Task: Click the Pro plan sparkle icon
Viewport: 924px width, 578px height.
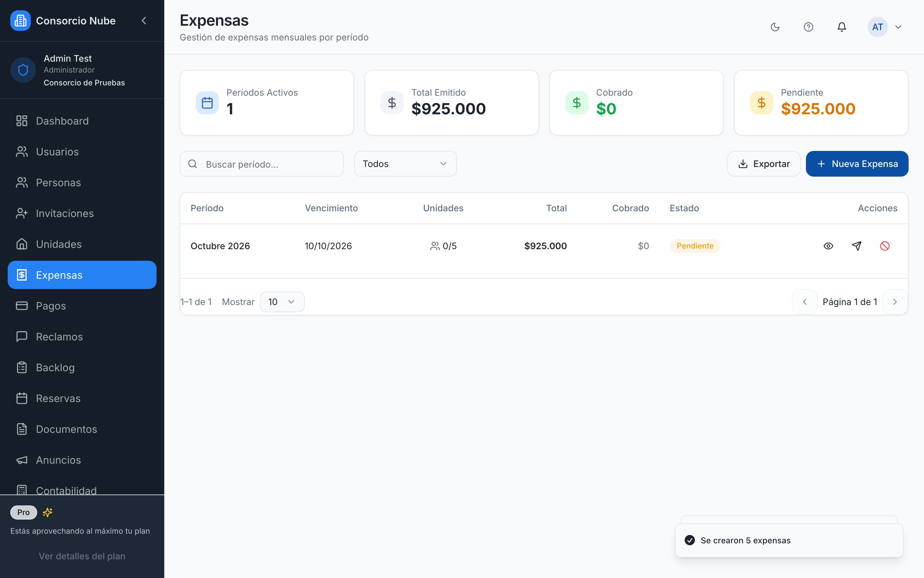Action: coord(47,512)
